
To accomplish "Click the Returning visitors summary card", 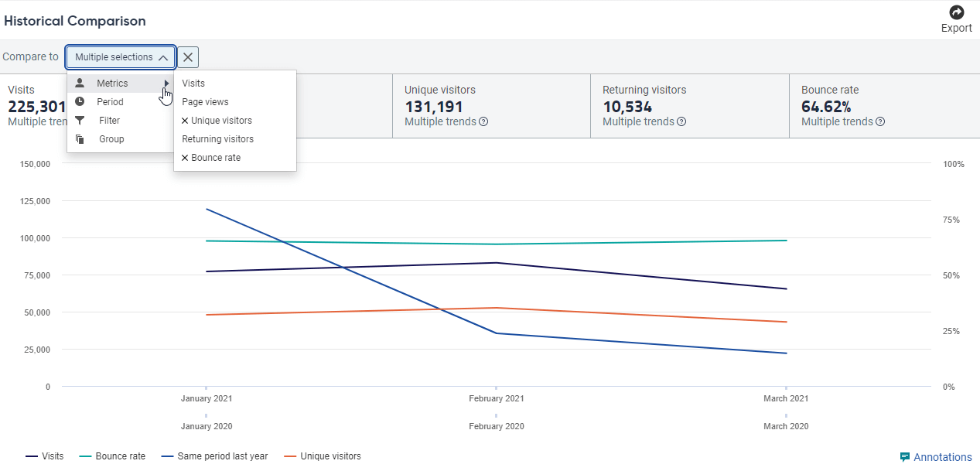I will [x=689, y=106].
